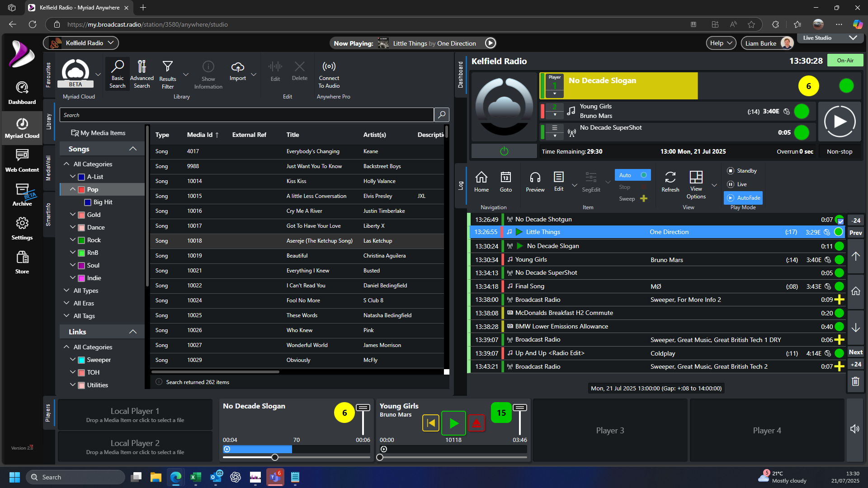The image size is (868, 488).
Task: Open Advanced Search tool
Action: (142, 74)
